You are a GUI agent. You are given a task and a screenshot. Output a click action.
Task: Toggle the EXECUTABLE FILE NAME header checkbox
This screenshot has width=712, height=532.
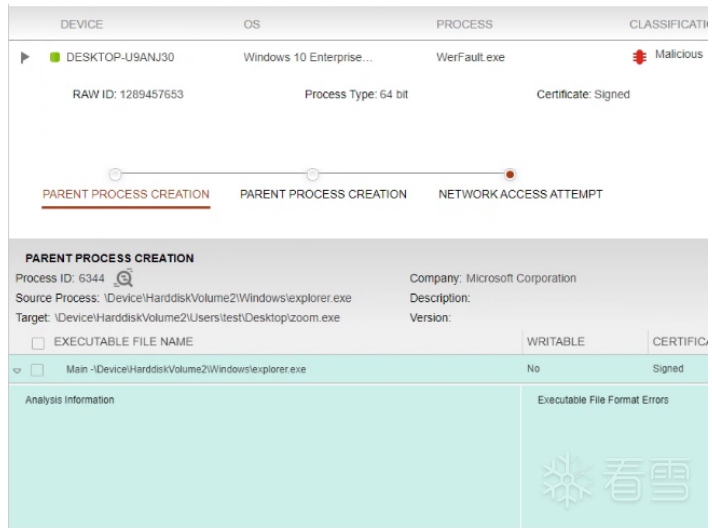coord(38,343)
